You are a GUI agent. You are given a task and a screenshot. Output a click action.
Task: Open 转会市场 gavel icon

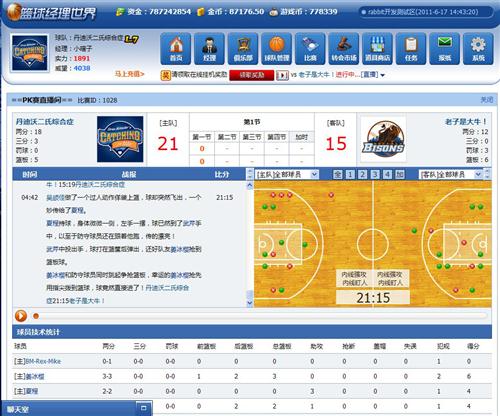click(344, 49)
